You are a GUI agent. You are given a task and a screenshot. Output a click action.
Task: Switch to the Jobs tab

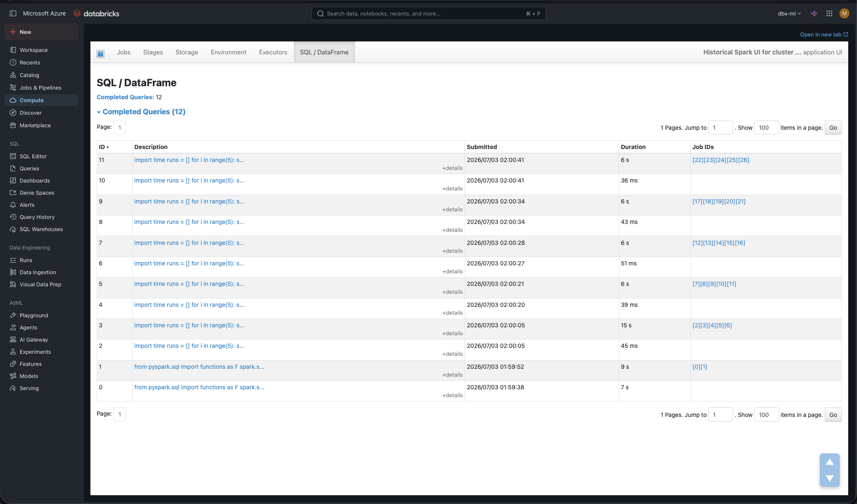pos(124,52)
